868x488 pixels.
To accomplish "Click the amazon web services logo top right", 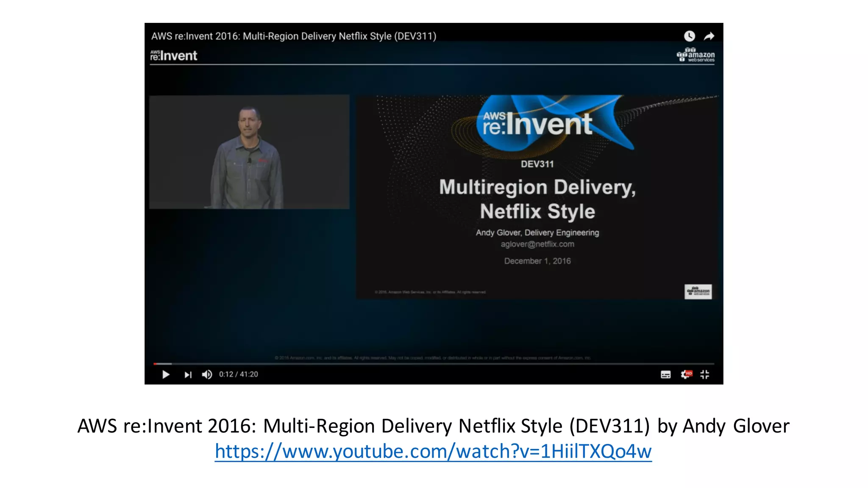I will click(696, 55).
